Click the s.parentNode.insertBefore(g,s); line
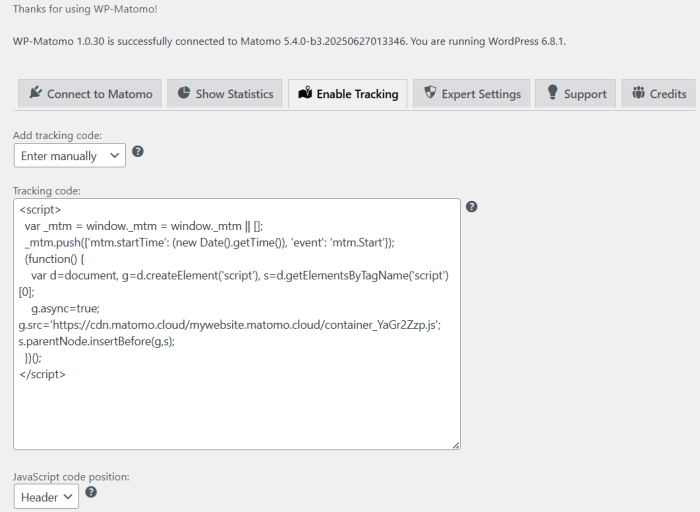 (96, 341)
